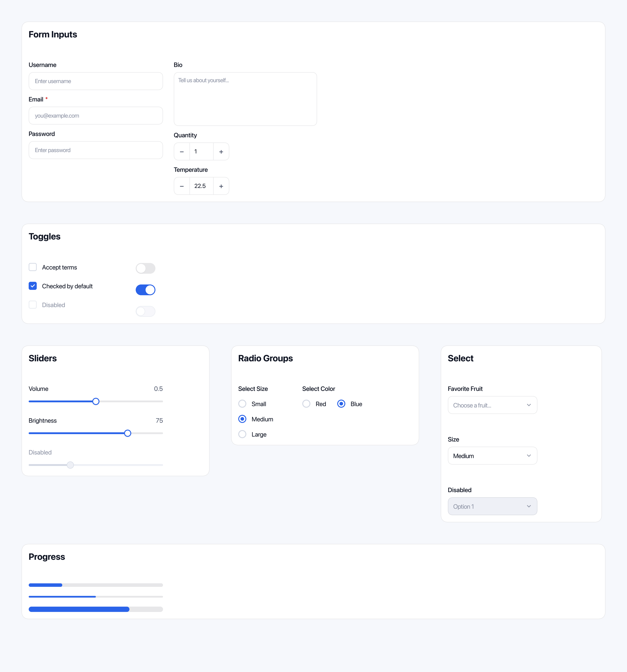Screen dimensions: 627x672
Task: Decrease Quantity with the minus button
Action: pos(182,152)
